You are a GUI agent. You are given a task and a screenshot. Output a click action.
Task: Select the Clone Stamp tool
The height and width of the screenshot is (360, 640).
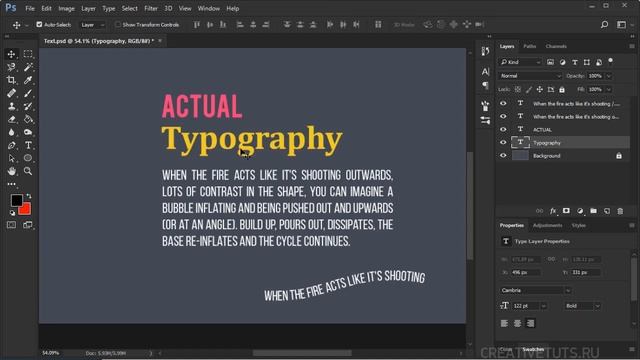11,106
